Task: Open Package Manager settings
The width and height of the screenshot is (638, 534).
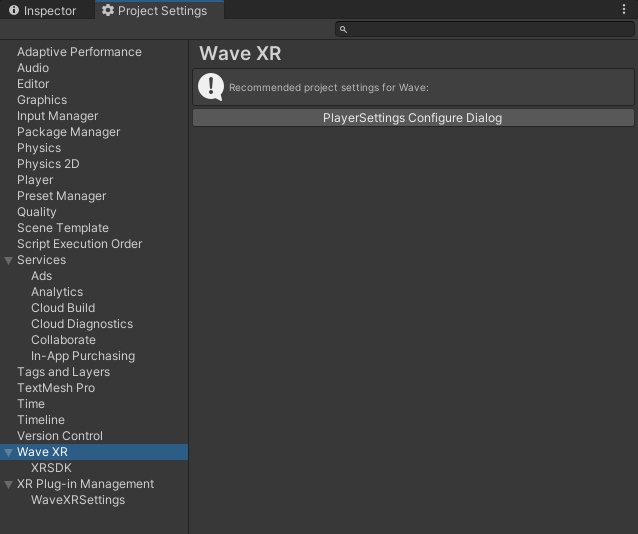Action: click(x=68, y=132)
